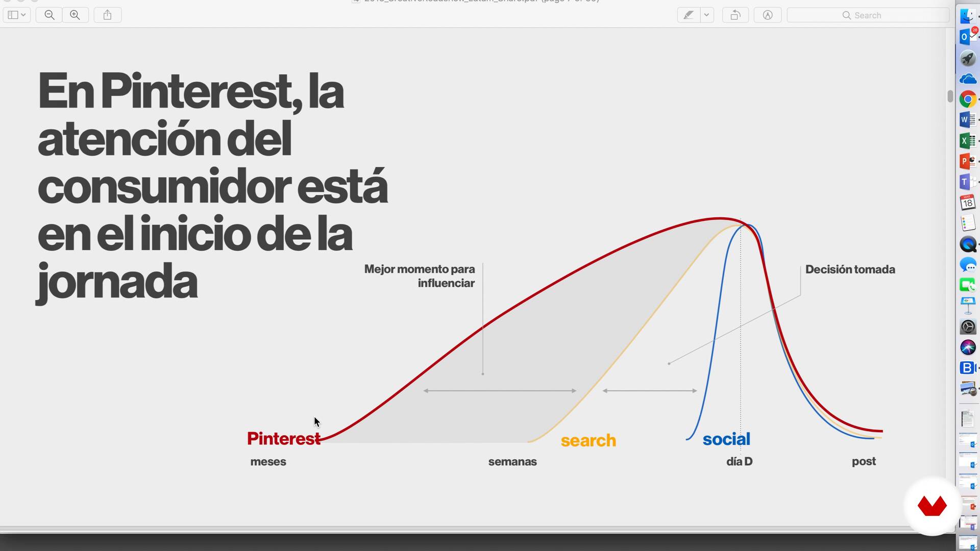Click the Search input field
Viewport: 980px width, 551px height.
click(x=868, y=15)
